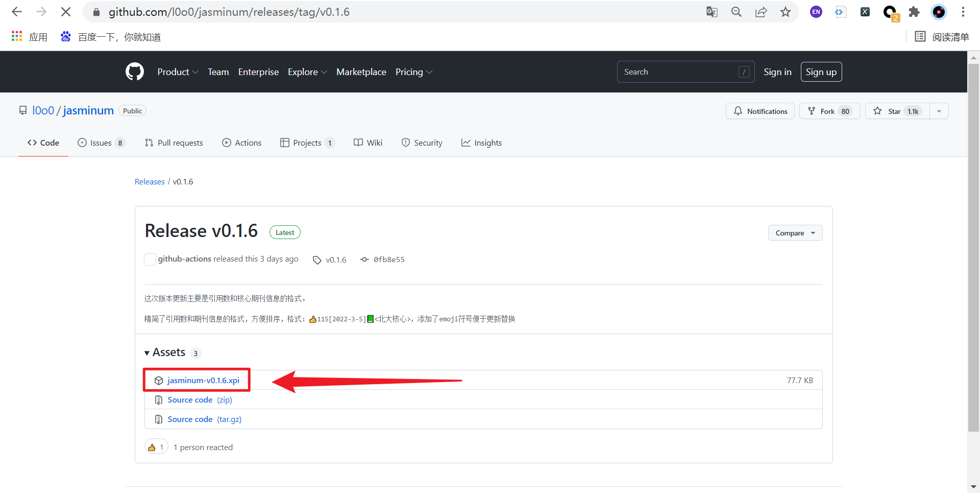Viewport: 980px width, 493px height.
Task: Click the Sign up button
Action: coord(821,72)
